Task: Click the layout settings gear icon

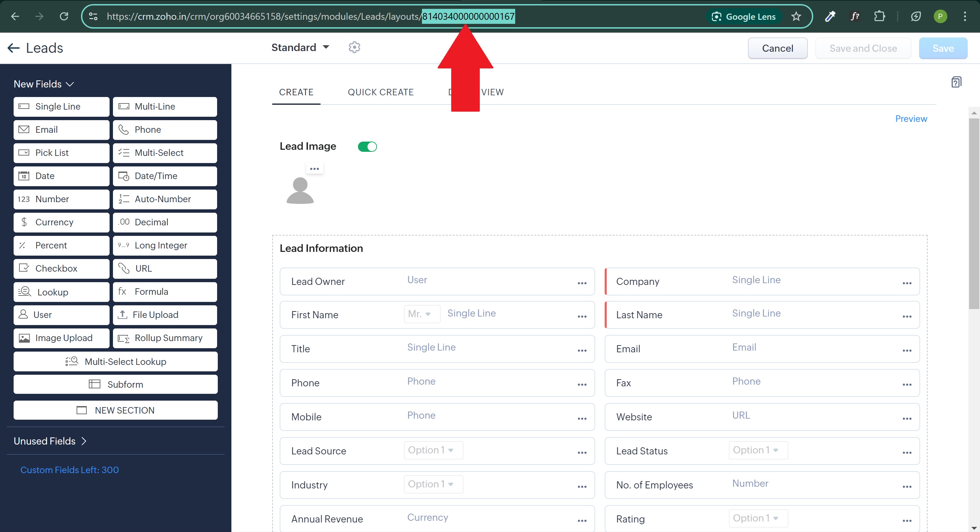Action: tap(354, 48)
